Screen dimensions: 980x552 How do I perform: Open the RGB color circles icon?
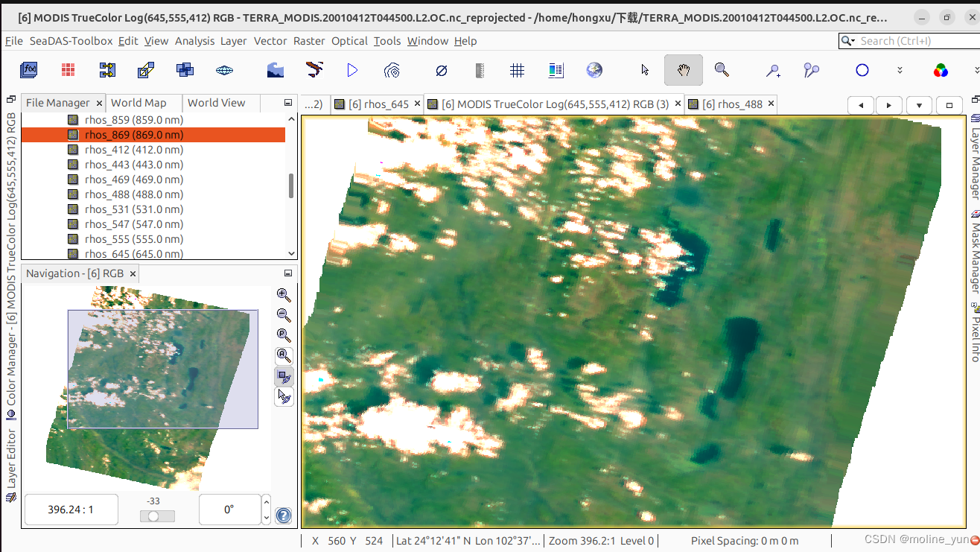[941, 70]
